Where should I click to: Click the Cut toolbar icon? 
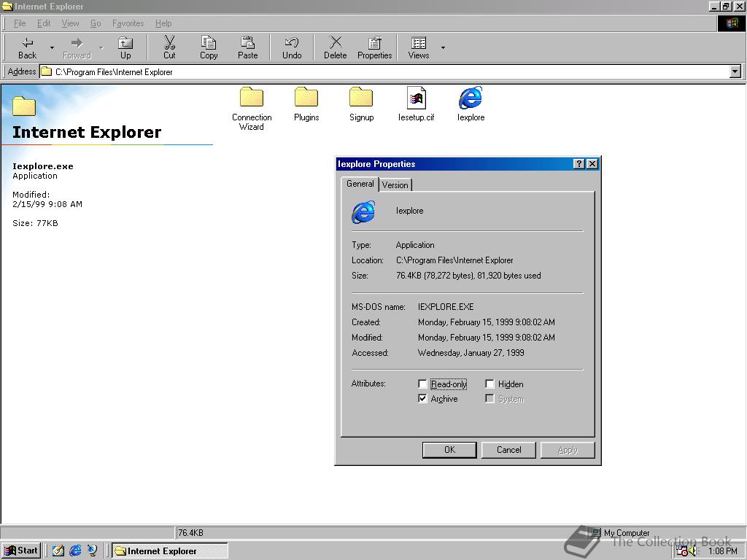169,47
